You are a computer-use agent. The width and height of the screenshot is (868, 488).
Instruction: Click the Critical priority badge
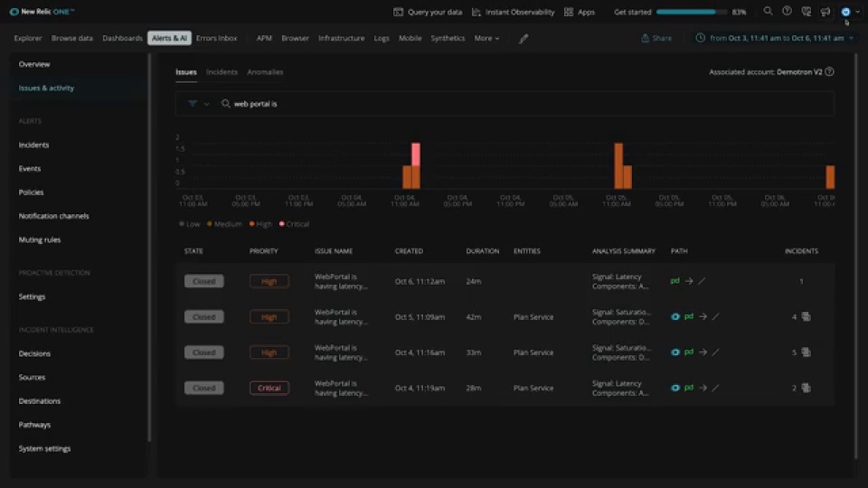point(269,388)
